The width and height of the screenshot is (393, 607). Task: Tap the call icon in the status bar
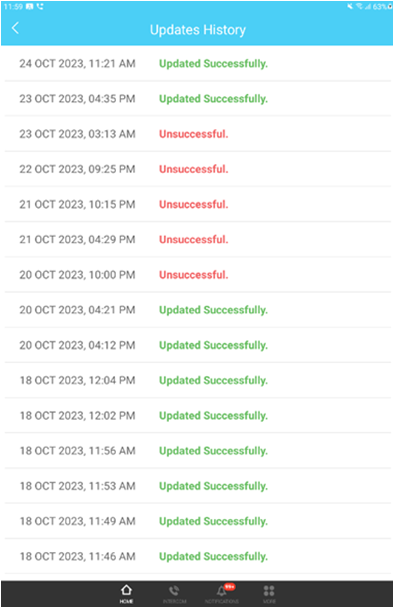[40, 7]
